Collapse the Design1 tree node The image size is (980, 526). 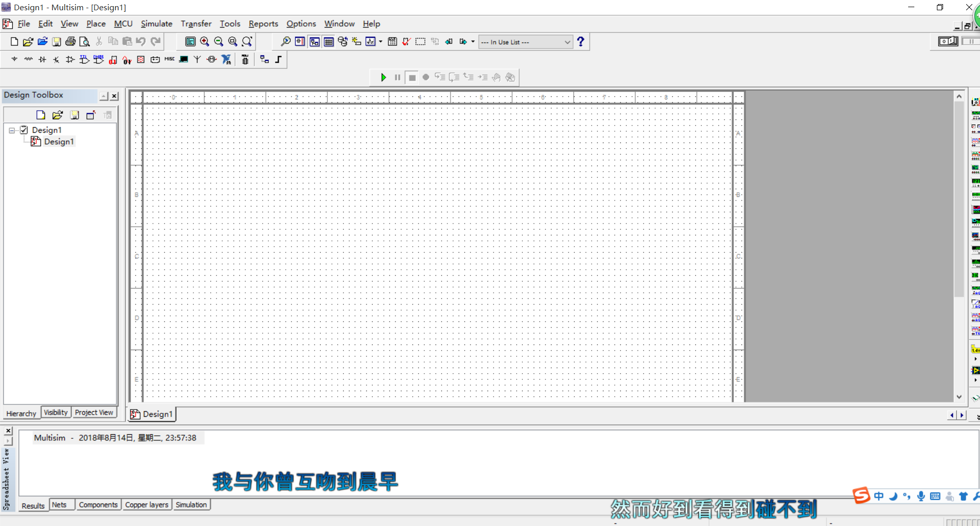12,130
